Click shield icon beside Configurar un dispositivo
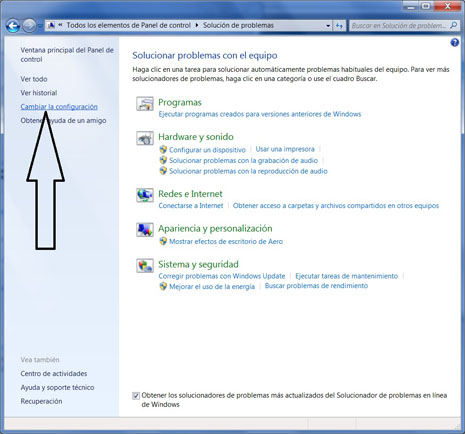This screenshot has width=465, height=434. click(x=163, y=149)
